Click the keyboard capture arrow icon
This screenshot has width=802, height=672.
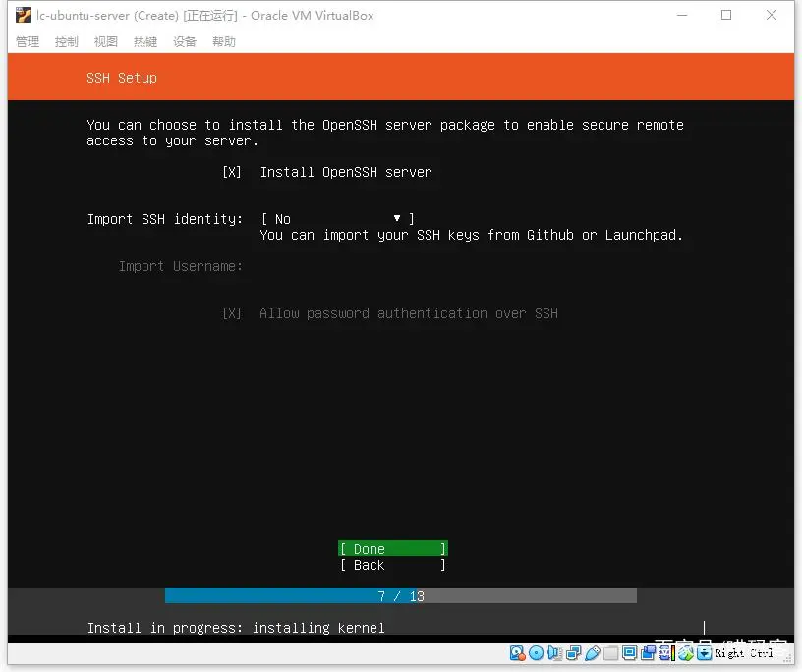(705, 653)
